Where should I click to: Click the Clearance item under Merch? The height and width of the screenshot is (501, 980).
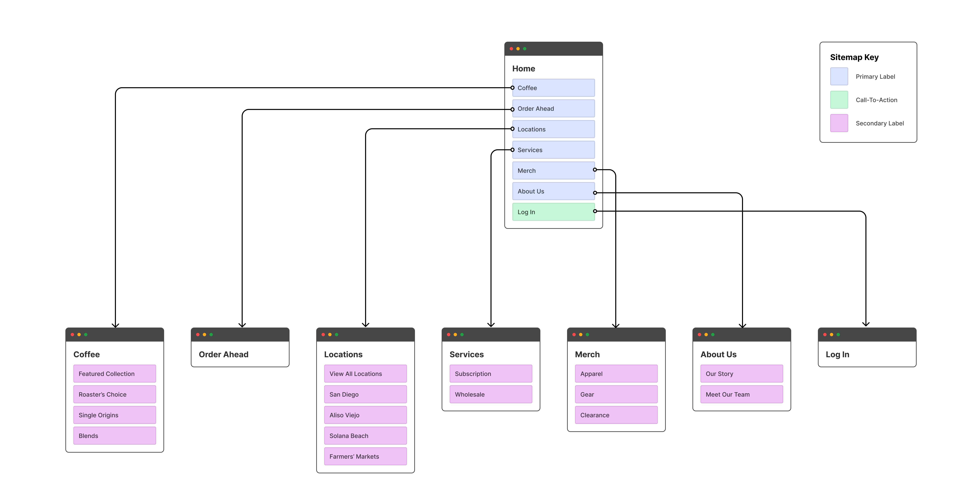click(x=616, y=415)
